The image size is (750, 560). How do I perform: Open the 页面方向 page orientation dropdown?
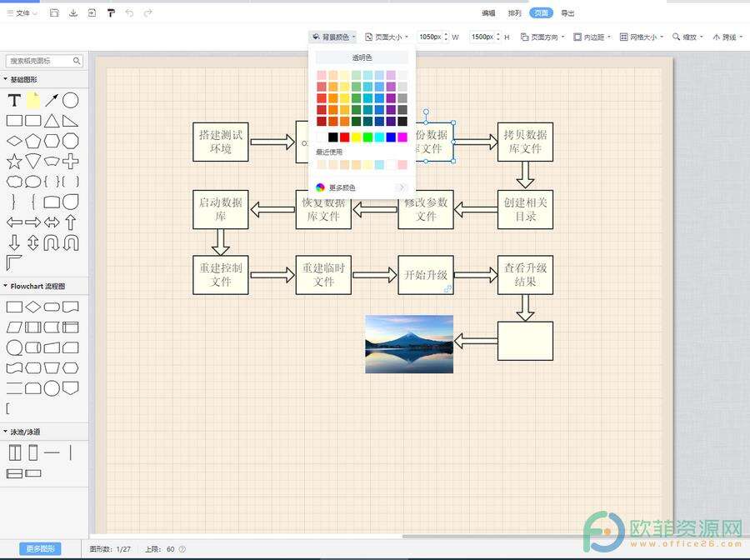(x=542, y=37)
